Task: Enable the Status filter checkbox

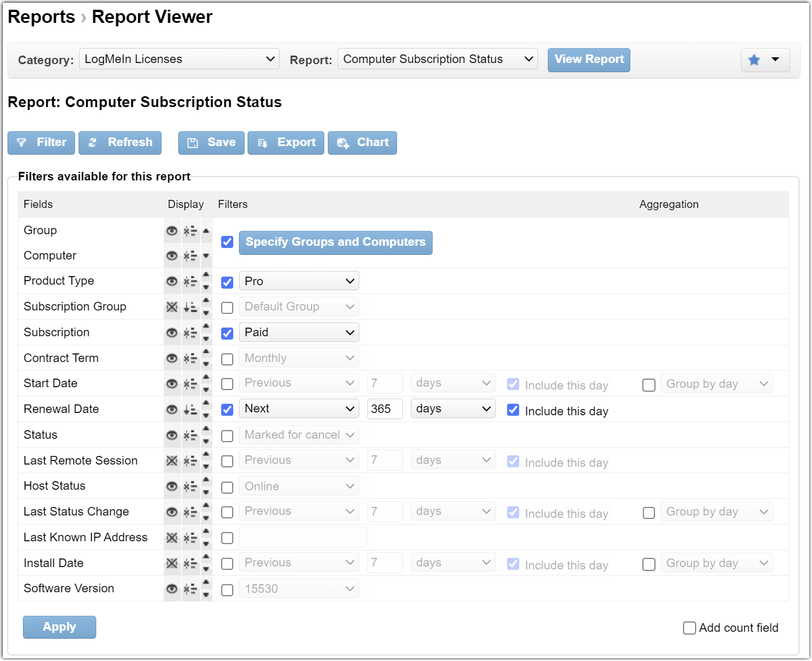Action: pyautogui.click(x=227, y=436)
